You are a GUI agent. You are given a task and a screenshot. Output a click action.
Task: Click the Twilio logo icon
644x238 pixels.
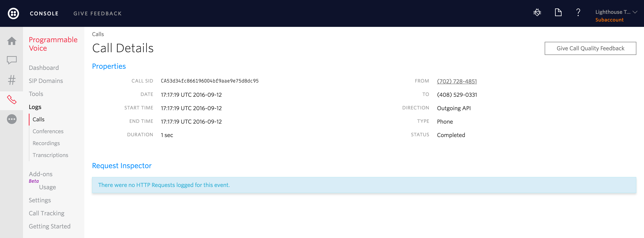(13, 13)
